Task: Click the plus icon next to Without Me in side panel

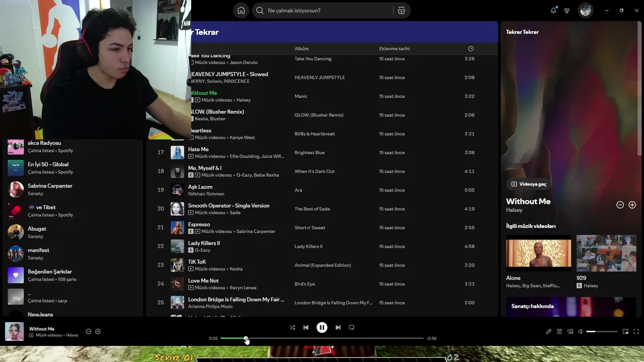Action: pos(632,205)
